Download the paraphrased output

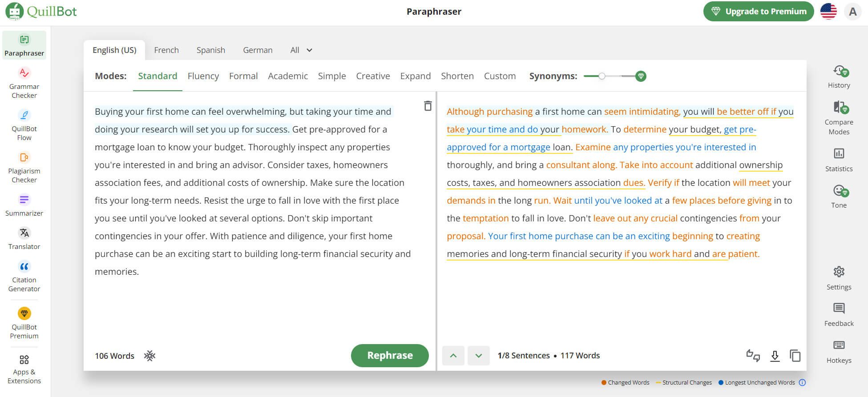click(x=775, y=356)
